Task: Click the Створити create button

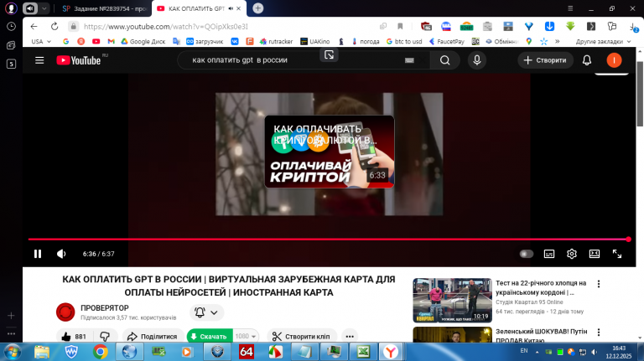Action: pyautogui.click(x=545, y=60)
